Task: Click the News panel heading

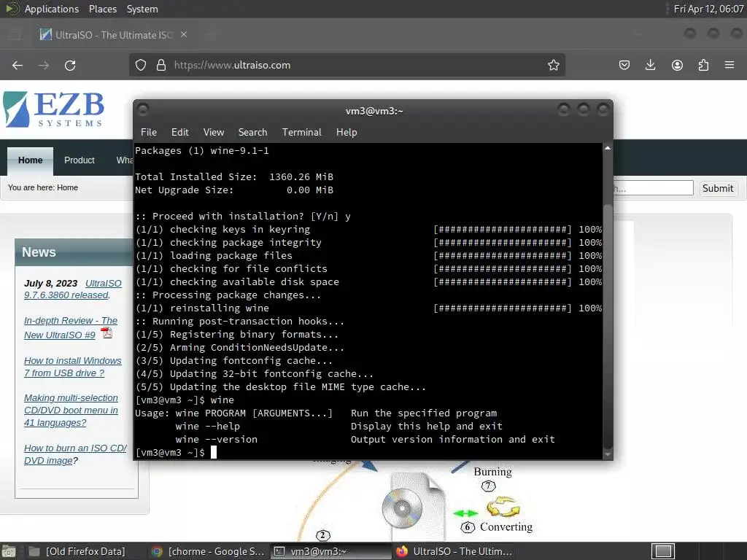Action: click(x=39, y=252)
